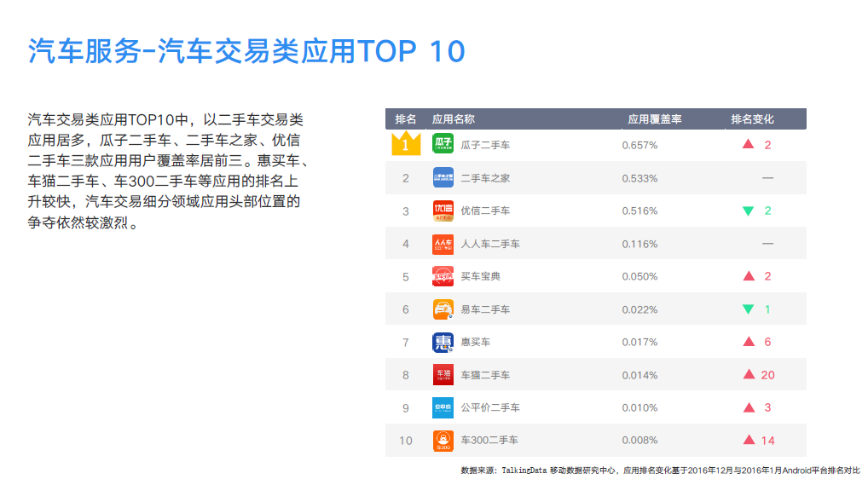Click the 二手车之家 blue app icon
This screenshot has width=868, height=479.
(443, 177)
